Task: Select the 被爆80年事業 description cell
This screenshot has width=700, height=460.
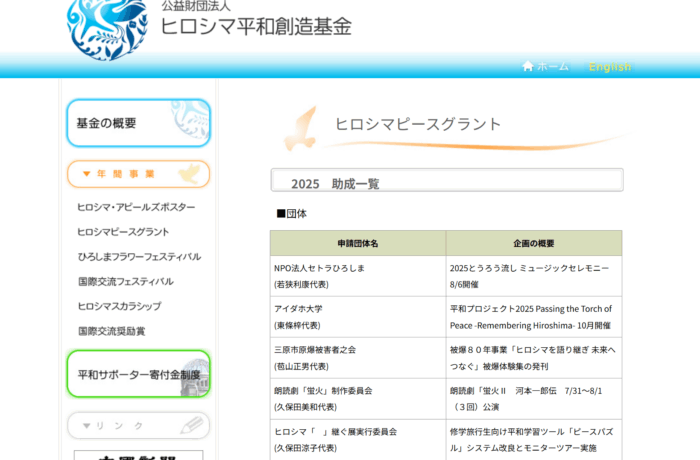Action: pos(534,358)
